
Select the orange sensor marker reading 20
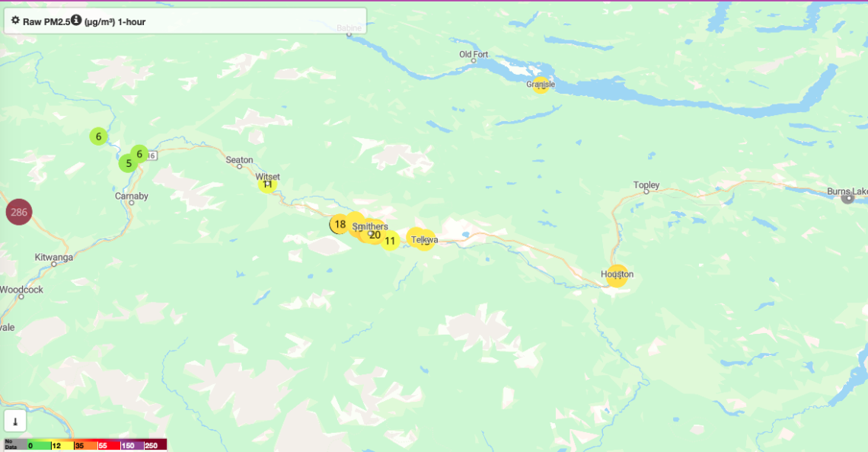375,235
